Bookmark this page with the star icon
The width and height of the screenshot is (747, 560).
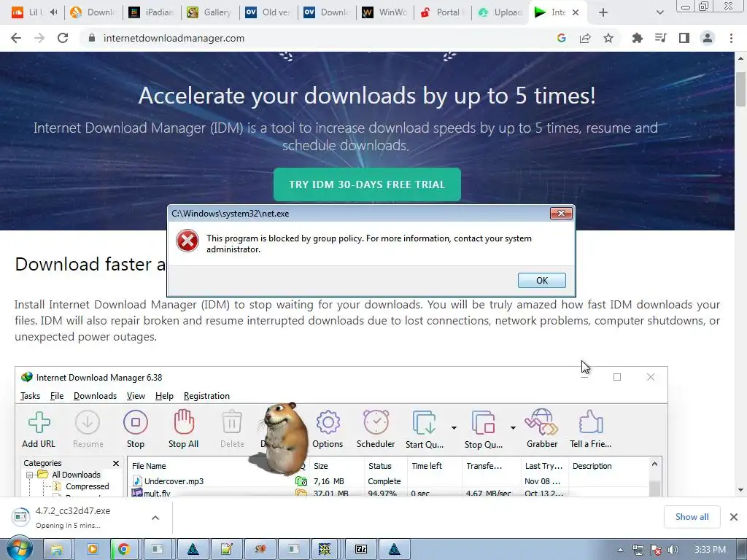(x=608, y=38)
